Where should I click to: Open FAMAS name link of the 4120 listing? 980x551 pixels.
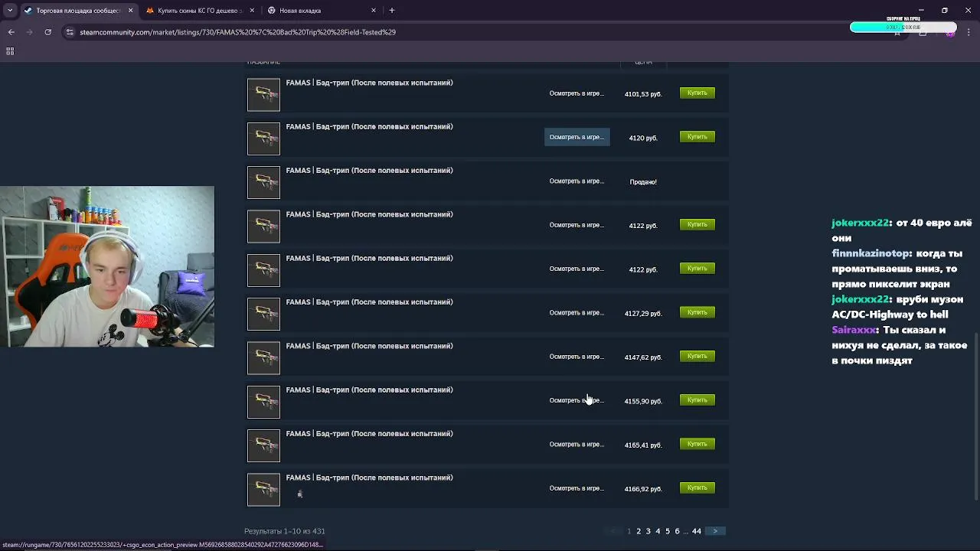(369, 126)
